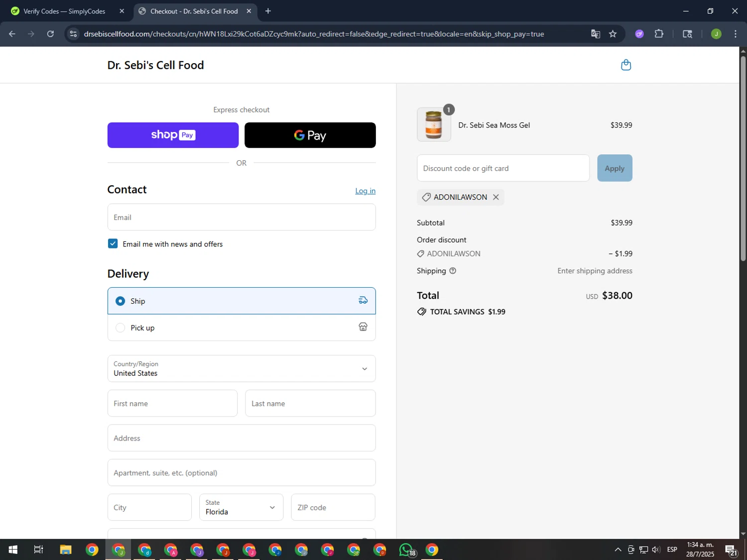
Task: Close the Checkout - Dr. Sebi's tab
Action: pyautogui.click(x=249, y=11)
